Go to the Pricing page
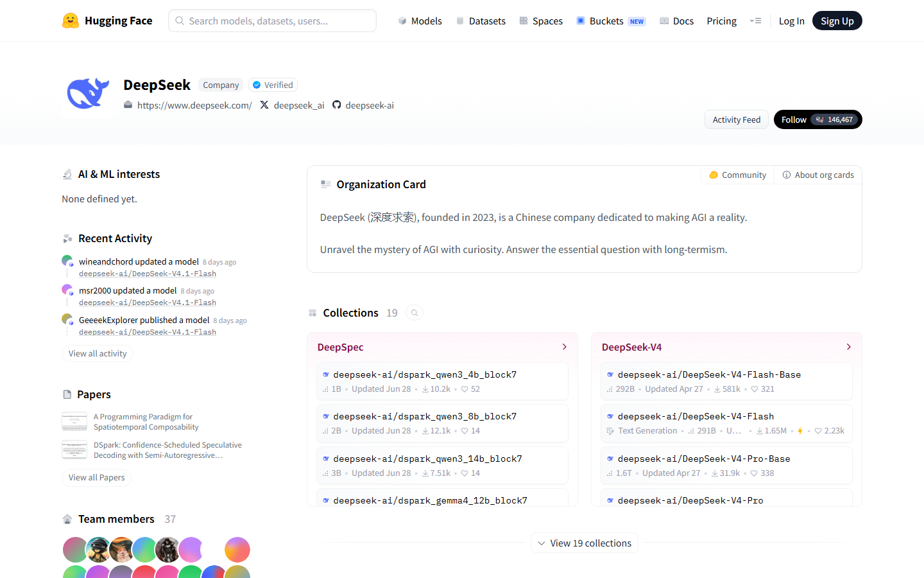Viewport: 924px width, 578px height. (x=722, y=21)
